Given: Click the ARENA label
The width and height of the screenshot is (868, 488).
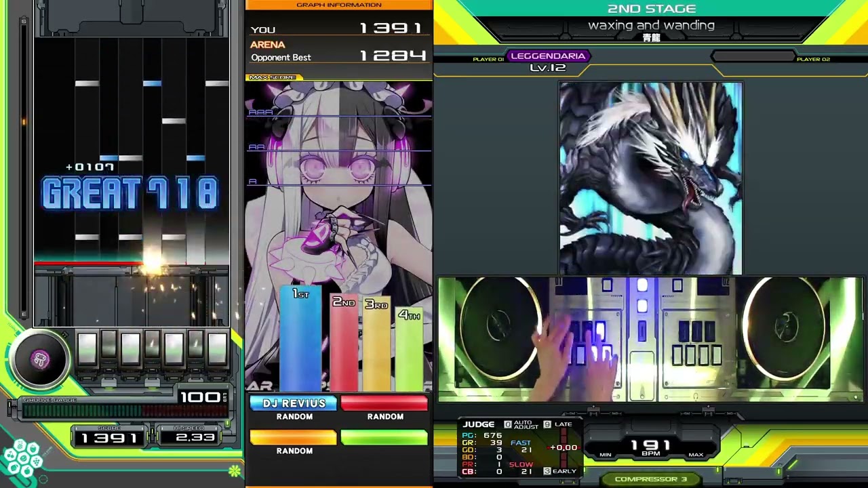Looking at the screenshot, I should tap(268, 45).
